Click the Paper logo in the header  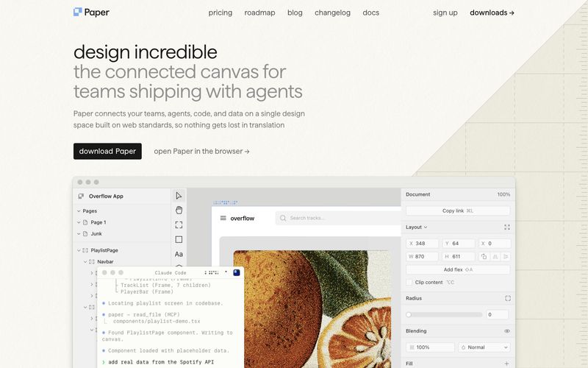[x=91, y=13]
